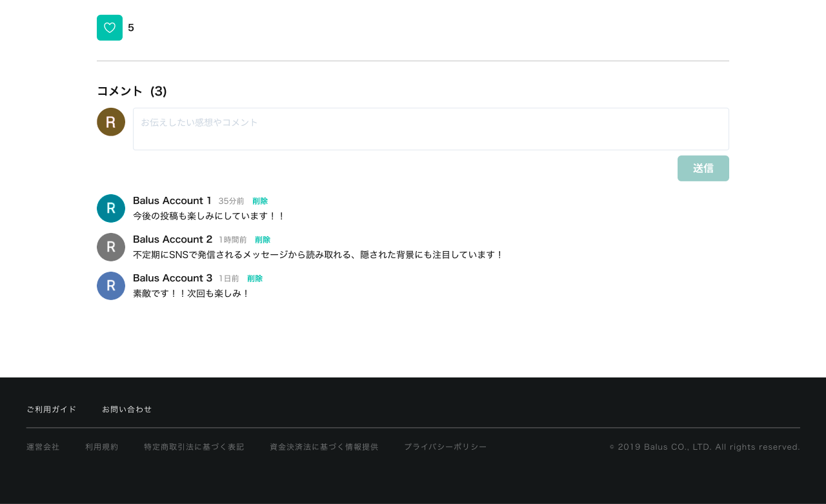Click the Balus Account 3 username

point(172,278)
